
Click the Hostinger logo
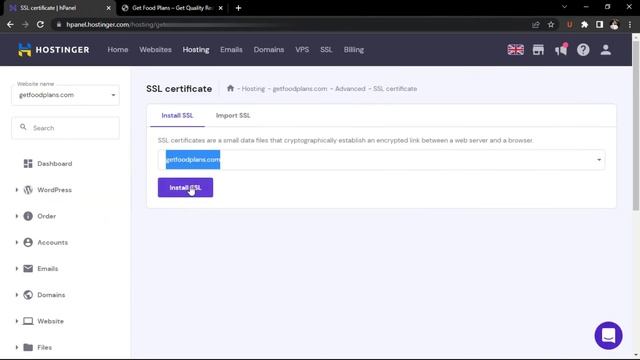click(x=53, y=50)
